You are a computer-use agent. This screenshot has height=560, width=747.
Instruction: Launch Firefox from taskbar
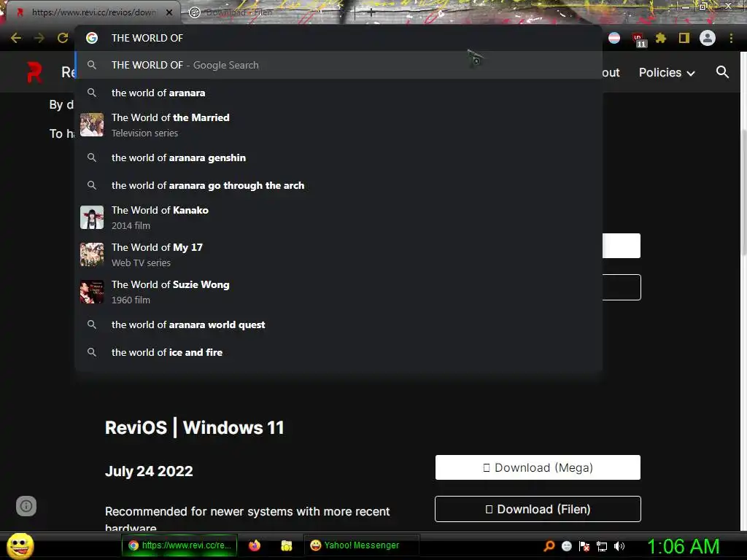pos(255,545)
